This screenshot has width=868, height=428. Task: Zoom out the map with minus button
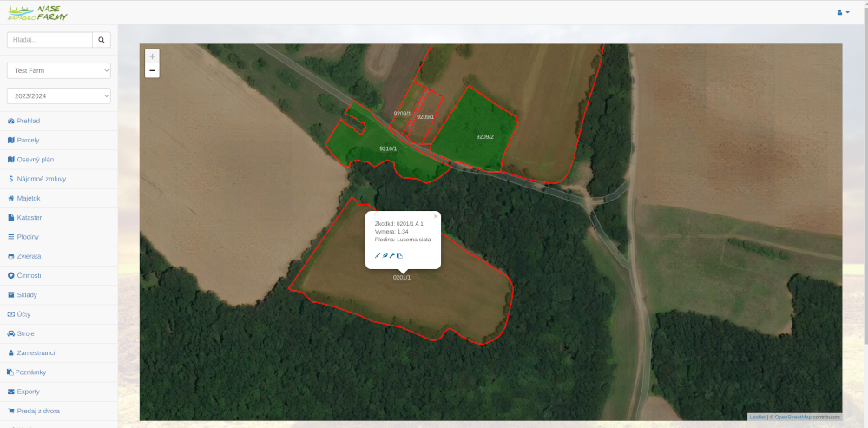(x=152, y=71)
